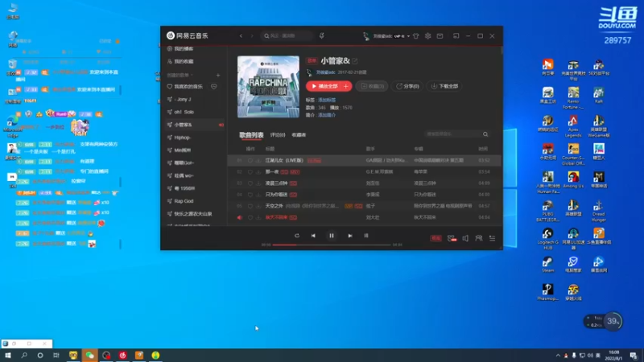The image size is (644, 362).
Task: Open the playlist queue icon in player bar
Action: click(x=492, y=238)
